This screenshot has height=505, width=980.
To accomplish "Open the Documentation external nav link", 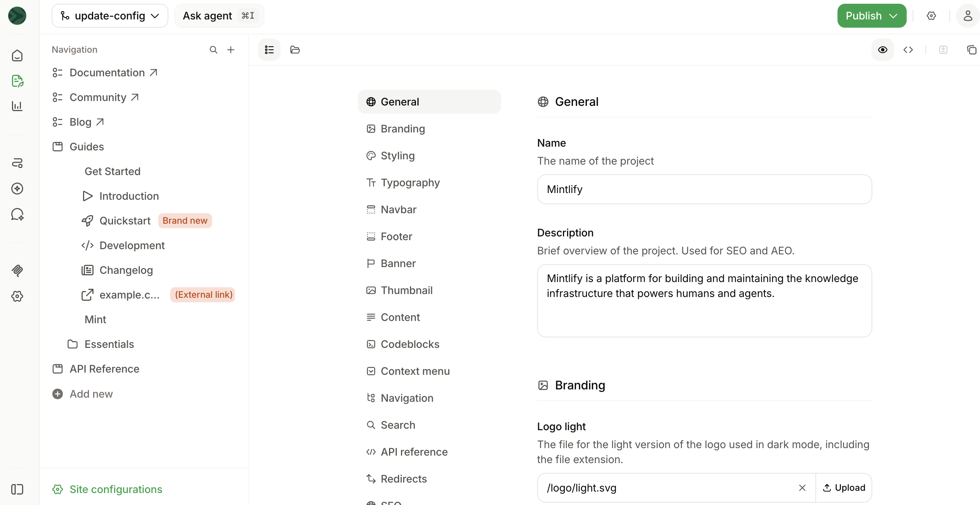I will 105,73.
